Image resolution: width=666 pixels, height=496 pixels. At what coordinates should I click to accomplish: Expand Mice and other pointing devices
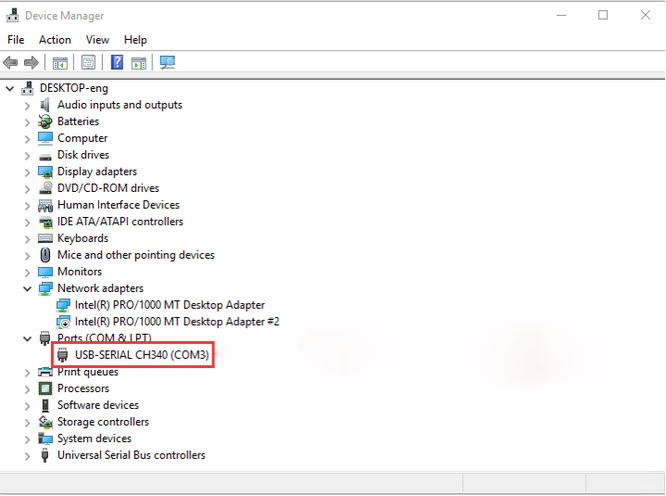click(27, 256)
